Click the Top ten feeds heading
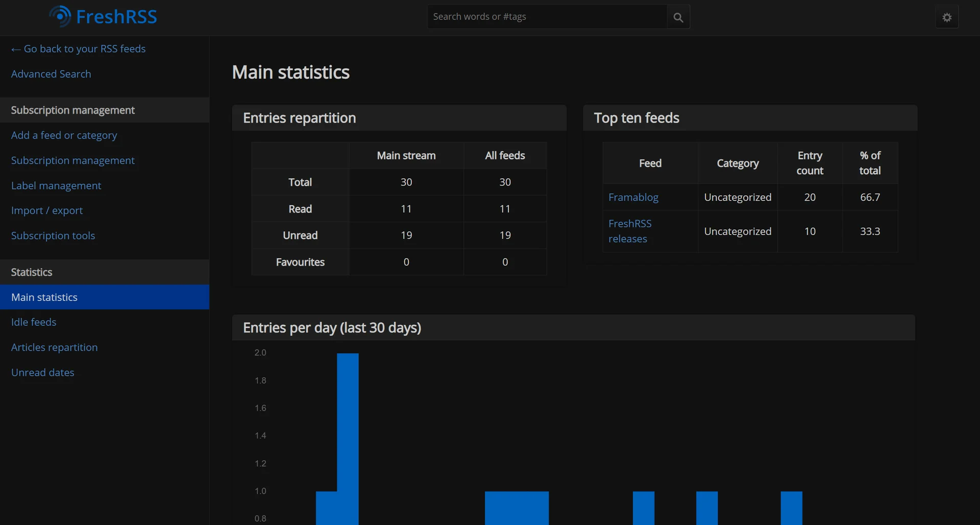 pyautogui.click(x=636, y=118)
